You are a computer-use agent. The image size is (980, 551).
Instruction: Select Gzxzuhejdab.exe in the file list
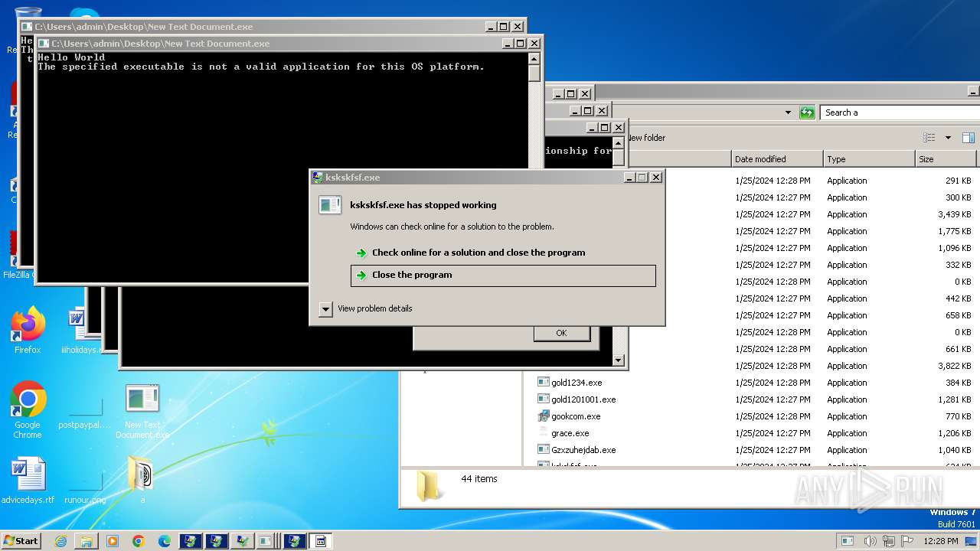click(583, 450)
